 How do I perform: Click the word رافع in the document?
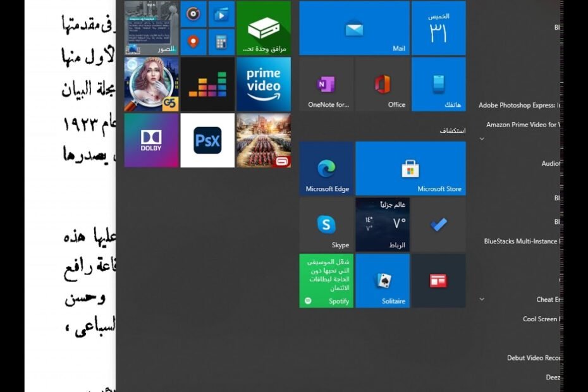79,269
